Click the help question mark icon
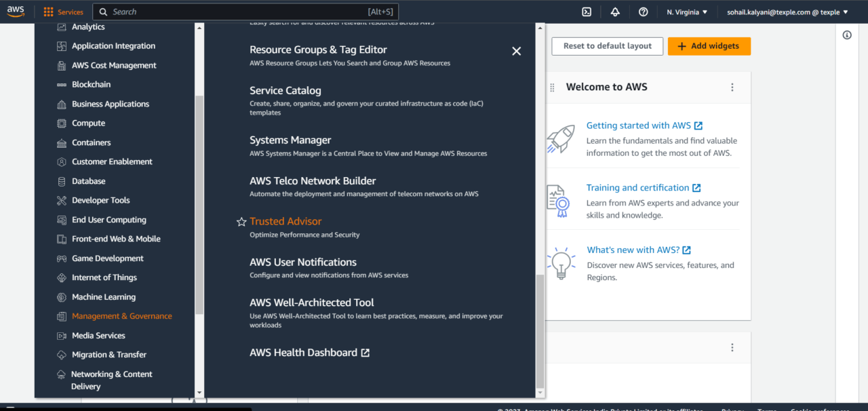 [643, 12]
